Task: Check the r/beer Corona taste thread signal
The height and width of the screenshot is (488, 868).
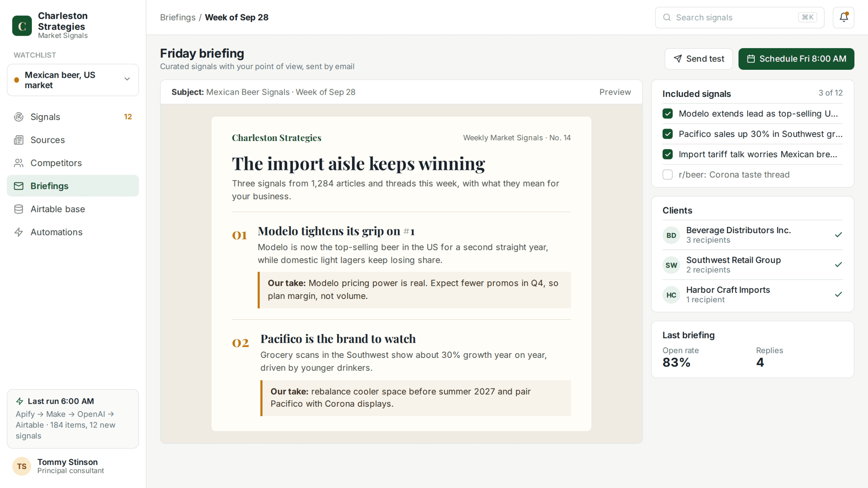Action: (x=668, y=175)
